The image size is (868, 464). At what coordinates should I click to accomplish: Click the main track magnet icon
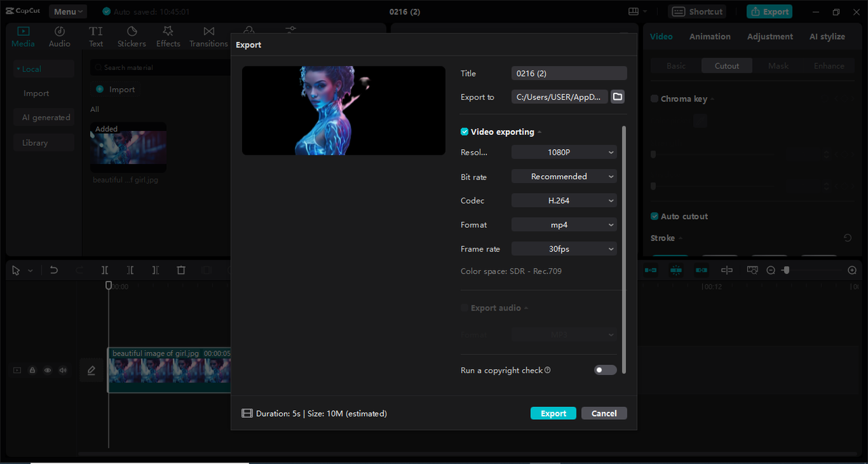click(650, 270)
